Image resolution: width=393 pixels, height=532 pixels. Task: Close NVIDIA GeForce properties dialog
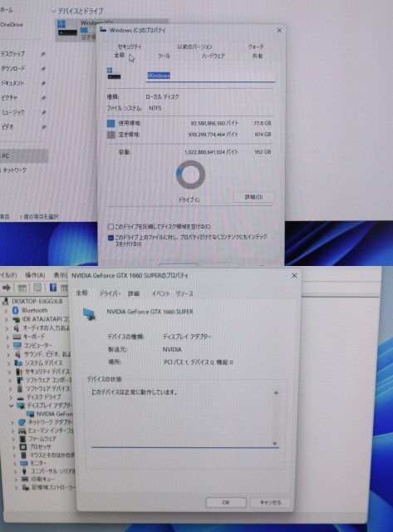pyautogui.click(x=294, y=275)
